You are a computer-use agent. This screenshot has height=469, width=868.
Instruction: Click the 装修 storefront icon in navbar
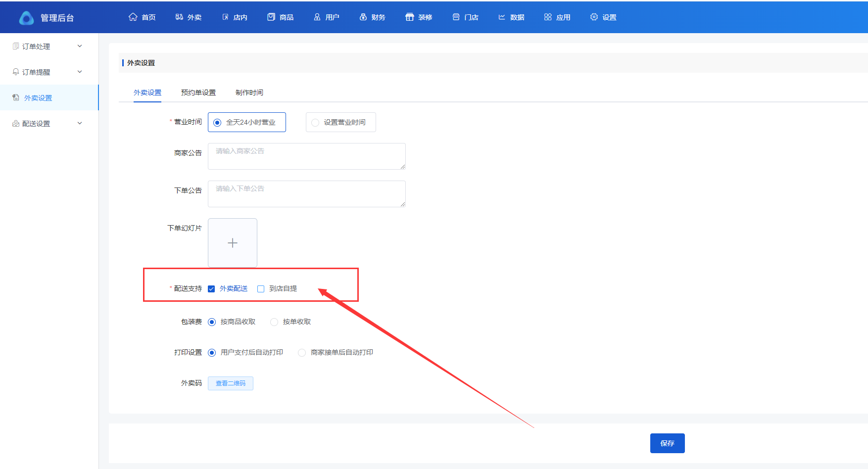[409, 17]
